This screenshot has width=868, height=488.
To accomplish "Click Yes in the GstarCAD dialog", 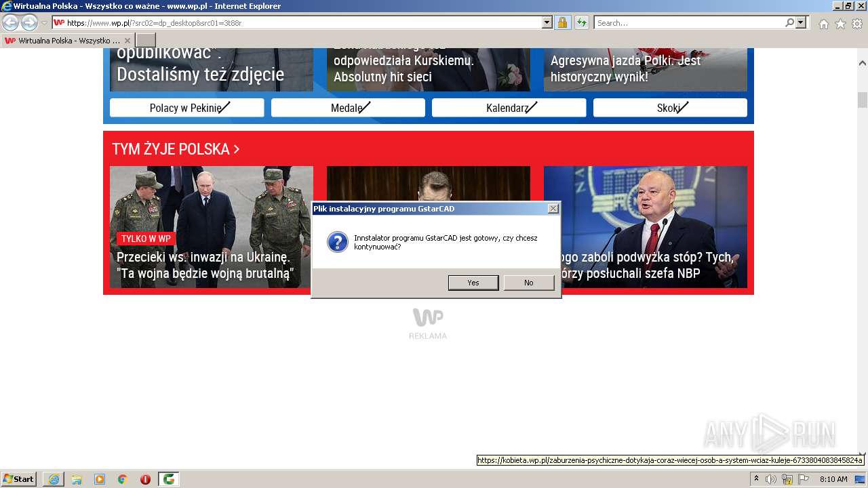I will pyautogui.click(x=473, y=283).
